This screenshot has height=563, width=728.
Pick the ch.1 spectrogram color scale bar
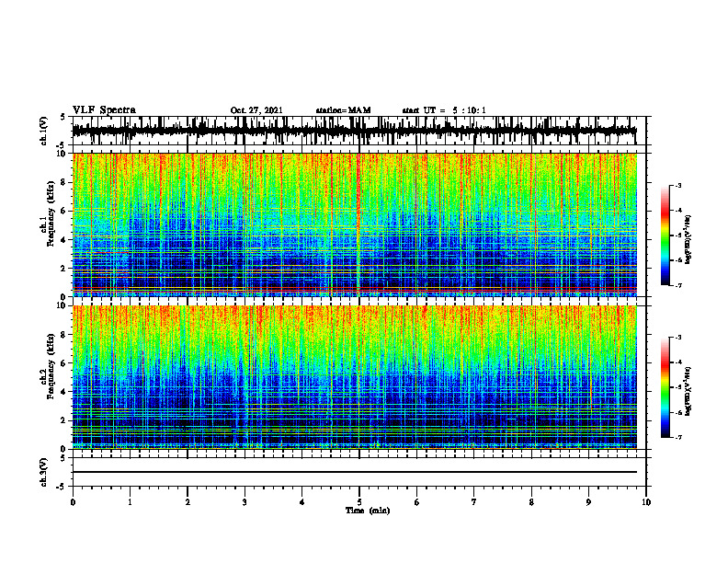[665, 236]
